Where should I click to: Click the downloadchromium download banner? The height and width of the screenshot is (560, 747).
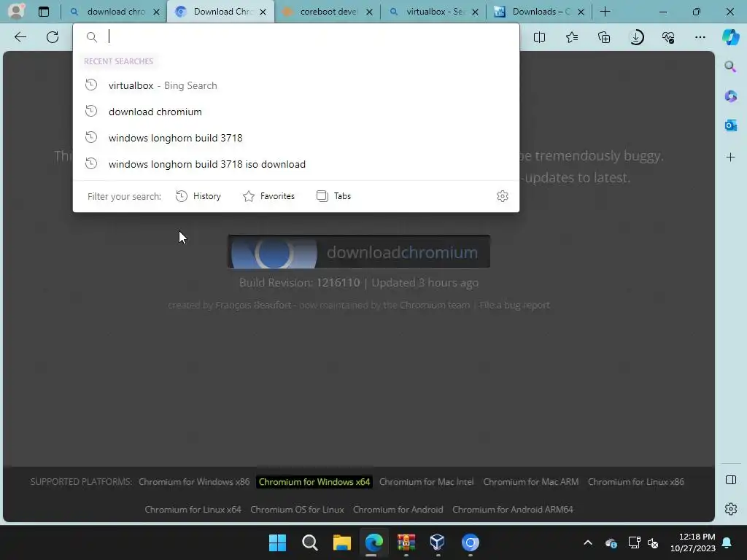tap(359, 252)
